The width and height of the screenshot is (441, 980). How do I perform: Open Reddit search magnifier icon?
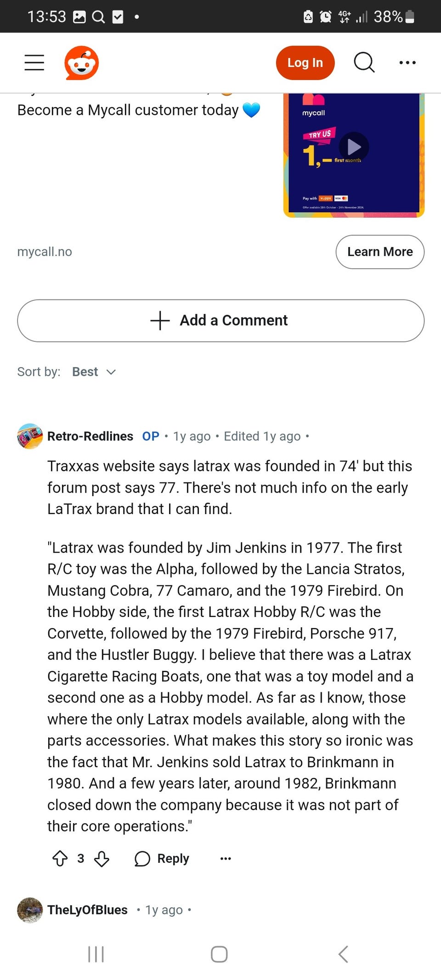[x=364, y=62]
